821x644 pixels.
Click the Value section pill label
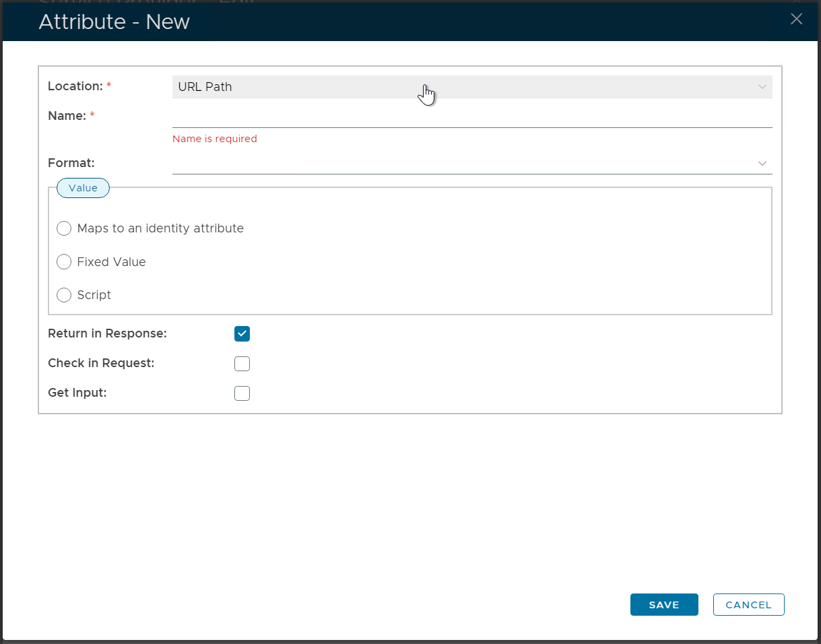(83, 189)
